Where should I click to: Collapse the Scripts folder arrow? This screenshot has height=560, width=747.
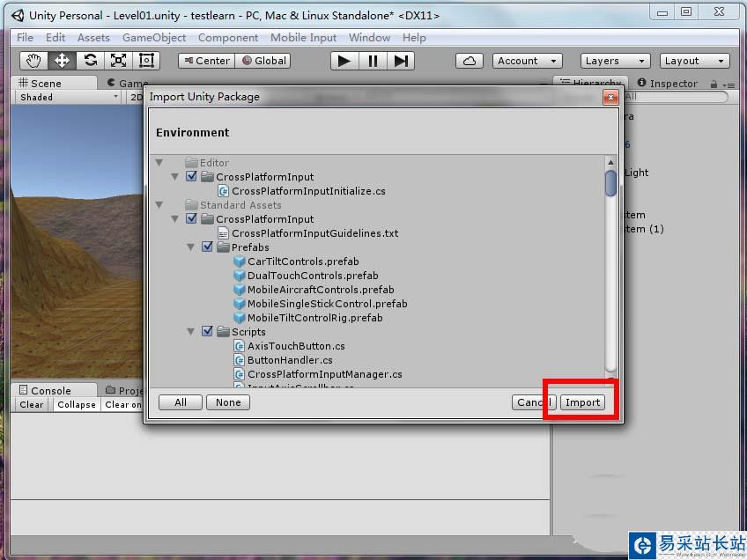coord(190,332)
